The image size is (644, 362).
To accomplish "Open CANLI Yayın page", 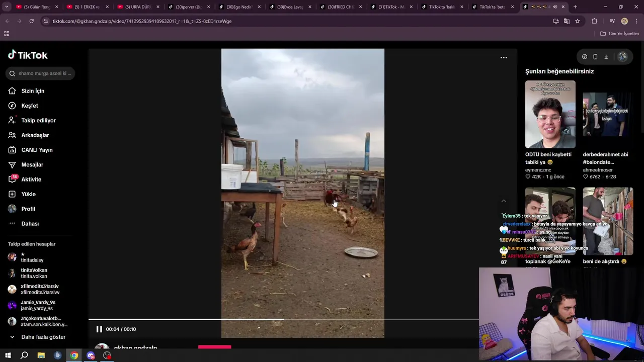I will [37, 150].
